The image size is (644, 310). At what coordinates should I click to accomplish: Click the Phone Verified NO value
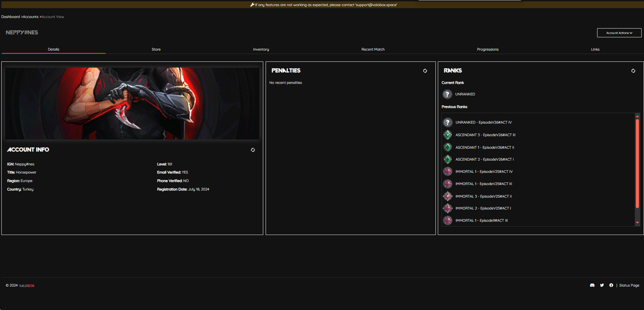tap(186, 181)
